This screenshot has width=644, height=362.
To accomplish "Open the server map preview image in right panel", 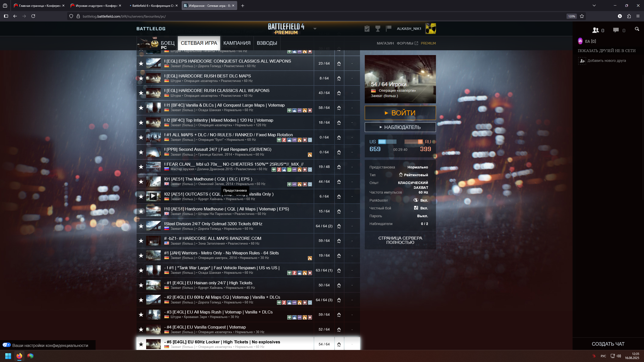I will click(x=400, y=79).
